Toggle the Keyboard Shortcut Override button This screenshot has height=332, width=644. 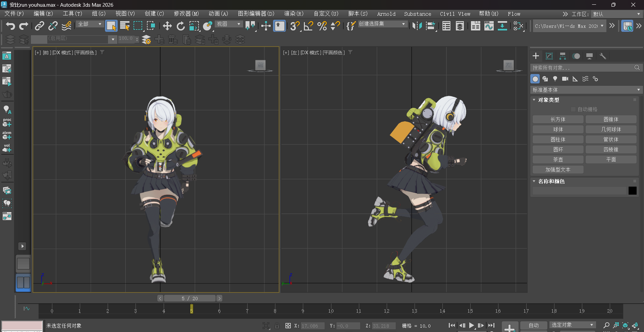point(279,26)
